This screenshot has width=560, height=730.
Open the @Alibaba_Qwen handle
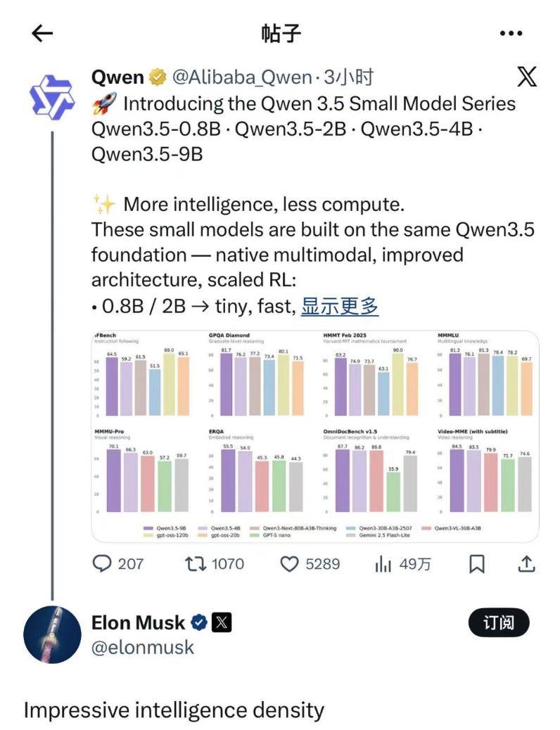[x=241, y=77]
